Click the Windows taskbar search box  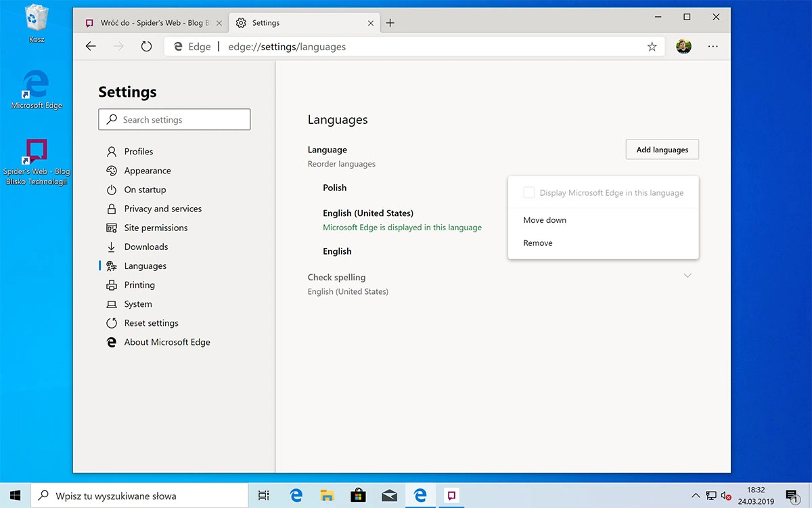coord(140,495)
